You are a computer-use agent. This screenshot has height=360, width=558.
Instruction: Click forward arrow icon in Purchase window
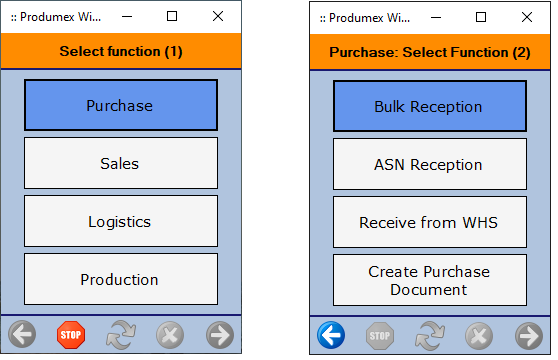coord(529,336)
